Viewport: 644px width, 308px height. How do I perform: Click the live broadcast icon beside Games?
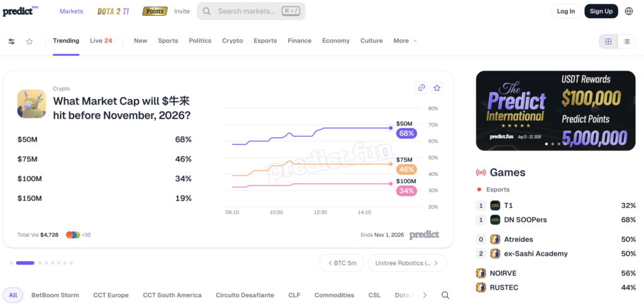tap(480, 173)
